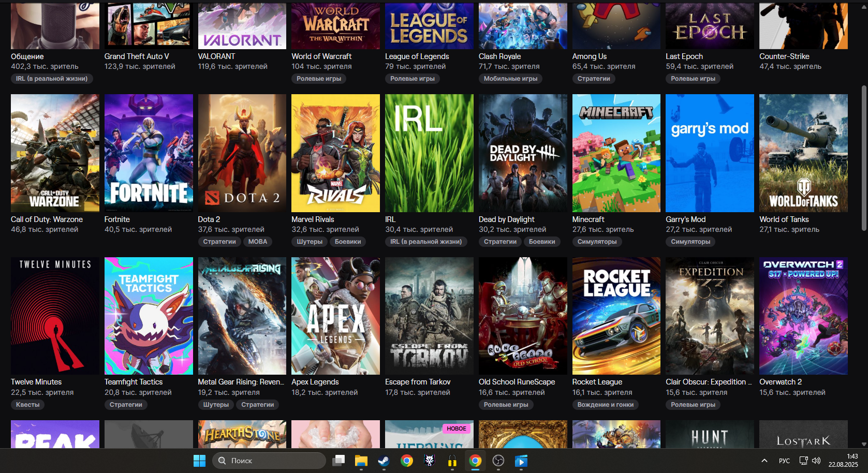This screenshot has width=868, height=473.
Task: Open the Overwatch 2 cover
Action: coord(803,316)
